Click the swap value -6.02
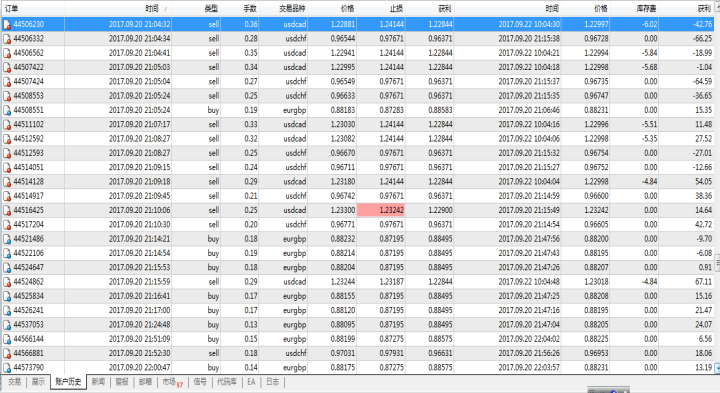The width and height of the screenshot is (720, 393). [649, 24]
